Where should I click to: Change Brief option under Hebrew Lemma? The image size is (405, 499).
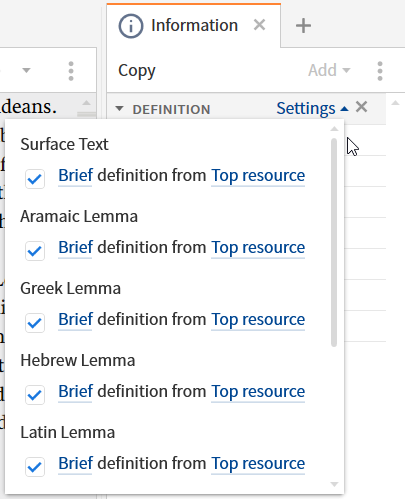(x=75, y=391)
